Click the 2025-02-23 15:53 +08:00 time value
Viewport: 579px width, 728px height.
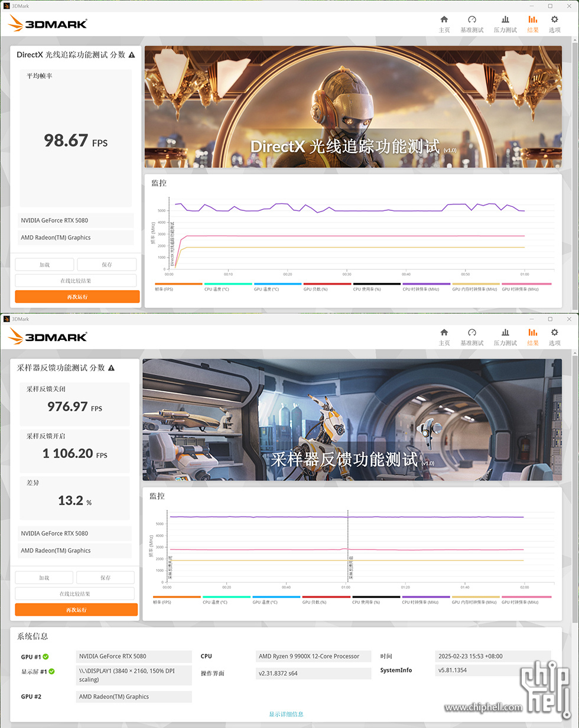tap(493, 656)
